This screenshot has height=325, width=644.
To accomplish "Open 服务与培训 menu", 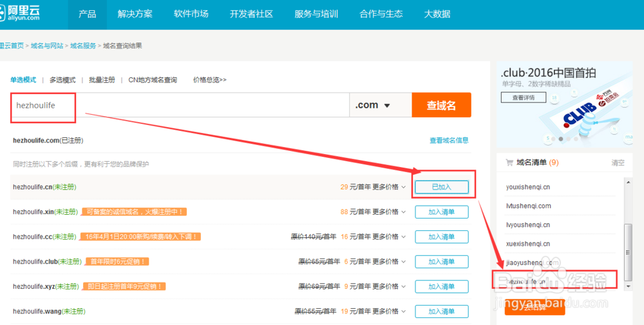I will tap(316, 14).
